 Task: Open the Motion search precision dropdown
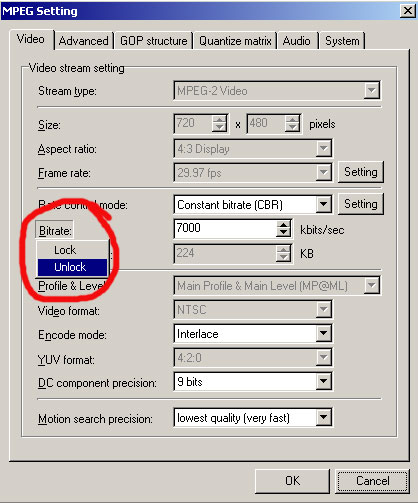[323, 417]
